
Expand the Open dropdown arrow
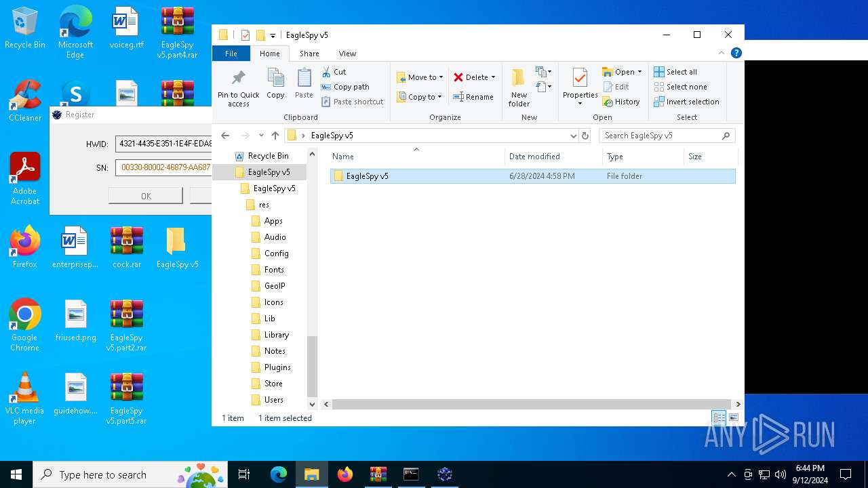639,72
